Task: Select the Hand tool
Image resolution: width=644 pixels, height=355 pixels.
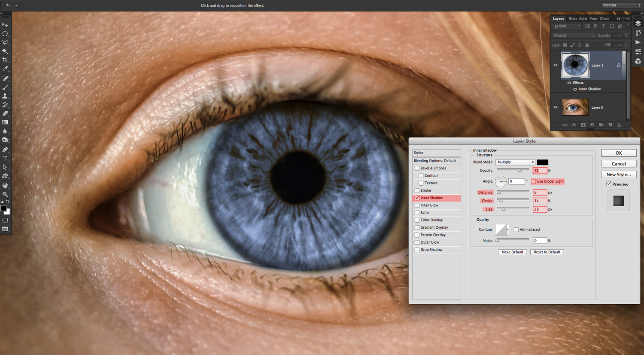Action: click(5, 185)
